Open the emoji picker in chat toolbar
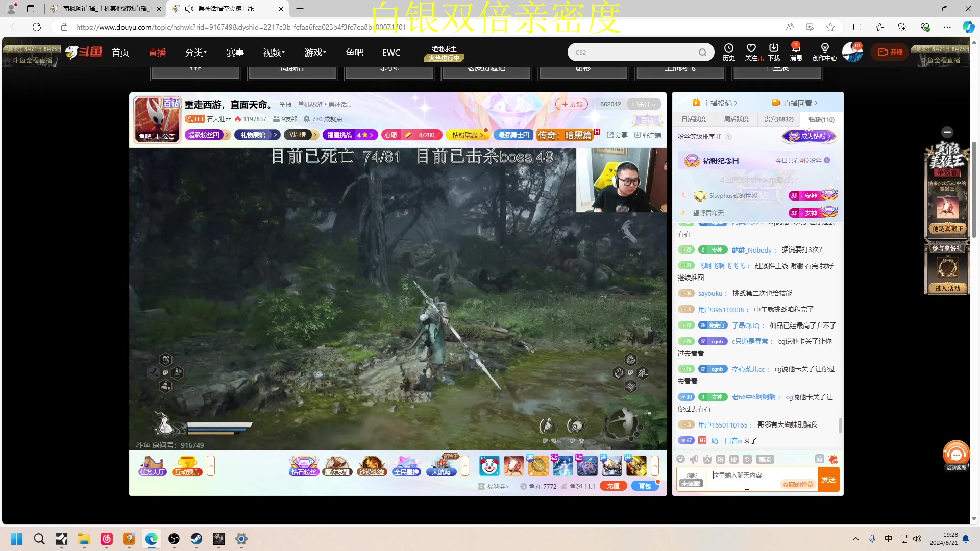This screenshot has height=551, width=980. (680, 459)
